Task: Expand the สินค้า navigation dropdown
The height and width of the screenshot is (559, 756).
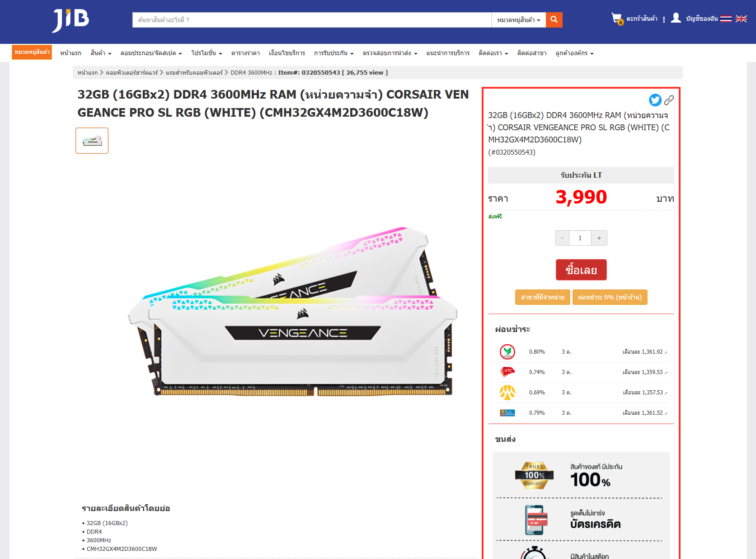Action: (101, 53)
